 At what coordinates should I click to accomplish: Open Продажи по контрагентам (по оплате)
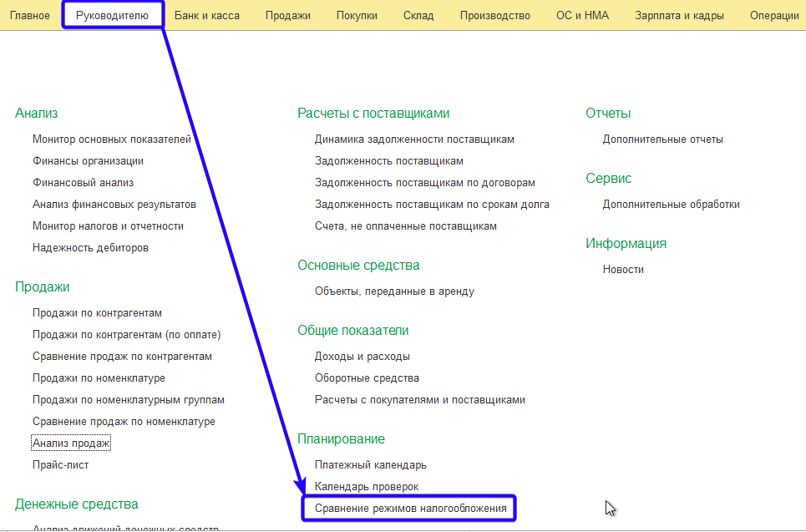pos(126,335)
